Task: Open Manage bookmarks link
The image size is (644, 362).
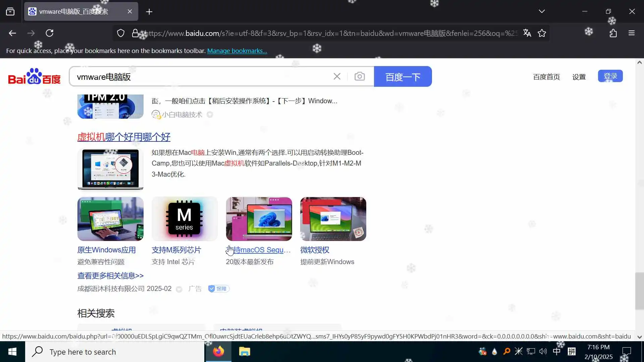Action: [x=237, y=51]
